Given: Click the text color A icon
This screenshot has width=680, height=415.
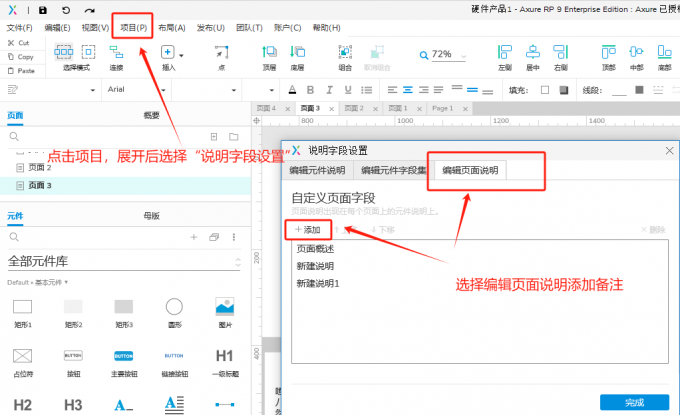Looking at the screenshot, I should 292,90.
